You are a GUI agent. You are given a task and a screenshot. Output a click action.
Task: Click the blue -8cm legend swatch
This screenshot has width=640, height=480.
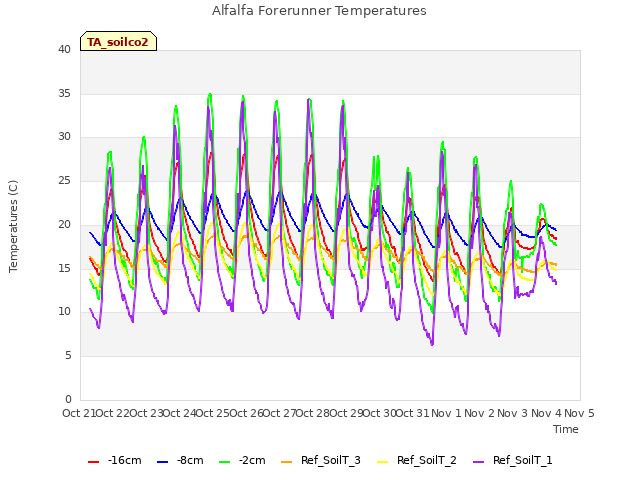[x=162, y=462]
